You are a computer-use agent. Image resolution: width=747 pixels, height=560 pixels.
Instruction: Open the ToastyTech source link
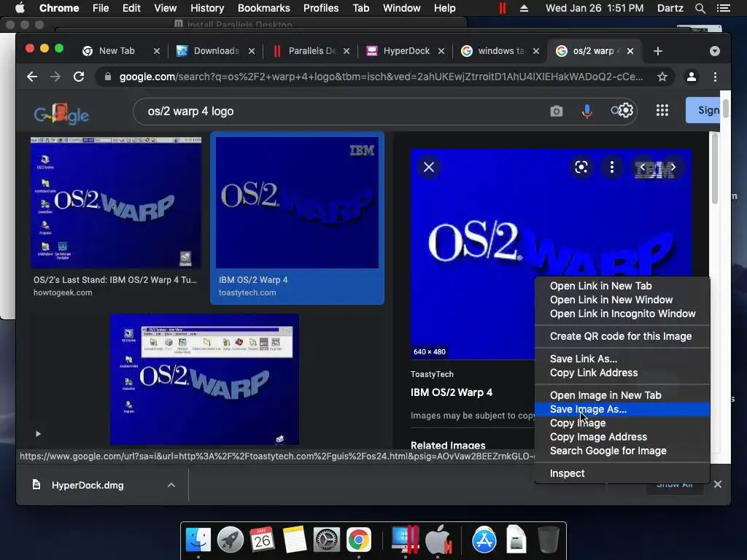pos(432,374)
